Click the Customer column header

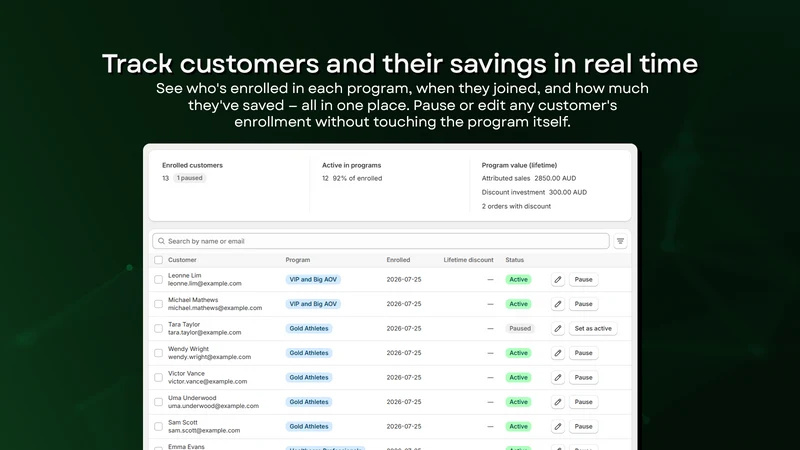click(x=182, y=260)
